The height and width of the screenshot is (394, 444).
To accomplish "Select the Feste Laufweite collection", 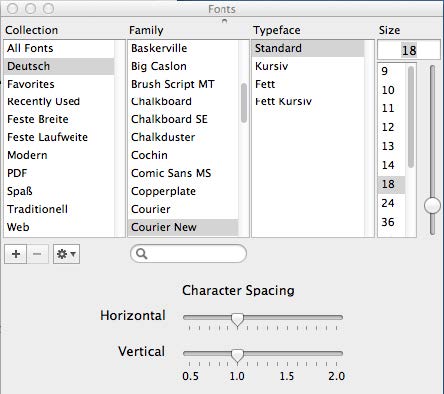I will coord(59,137).
